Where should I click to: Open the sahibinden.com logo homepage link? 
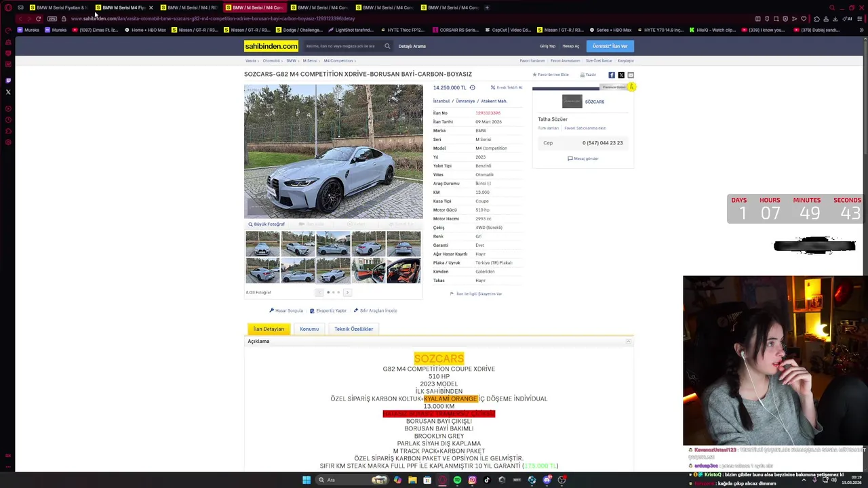pyautogui.click(x=271, y=46)
